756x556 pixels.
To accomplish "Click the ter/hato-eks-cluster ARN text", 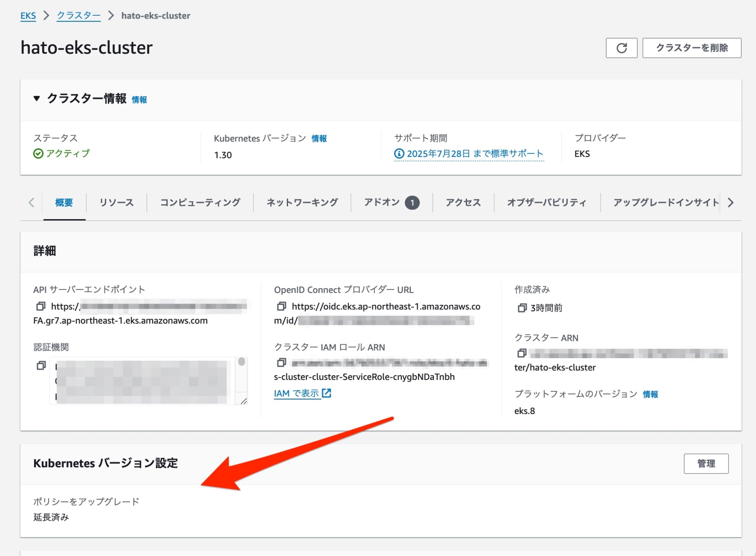I will click(x=555, y=368).
